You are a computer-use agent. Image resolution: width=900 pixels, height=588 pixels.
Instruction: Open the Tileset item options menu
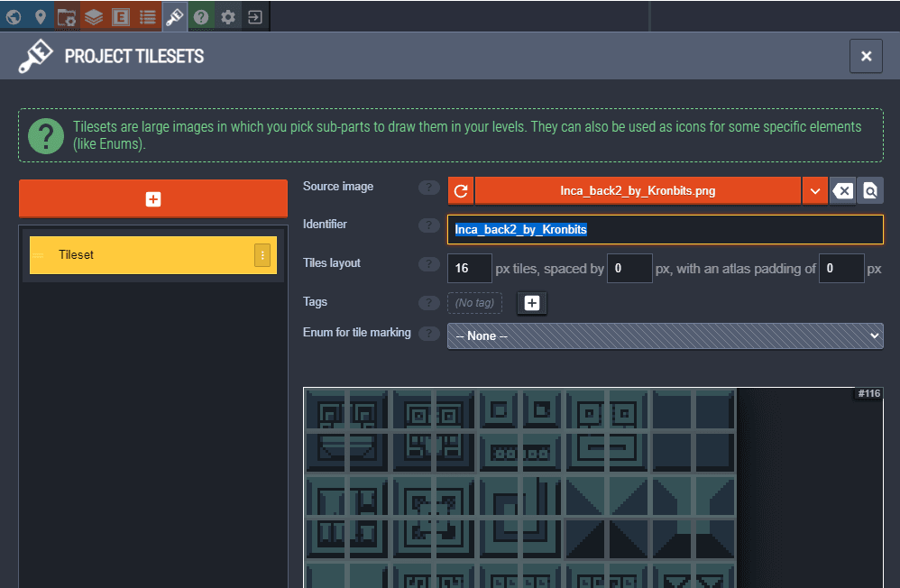coord(262,255)
